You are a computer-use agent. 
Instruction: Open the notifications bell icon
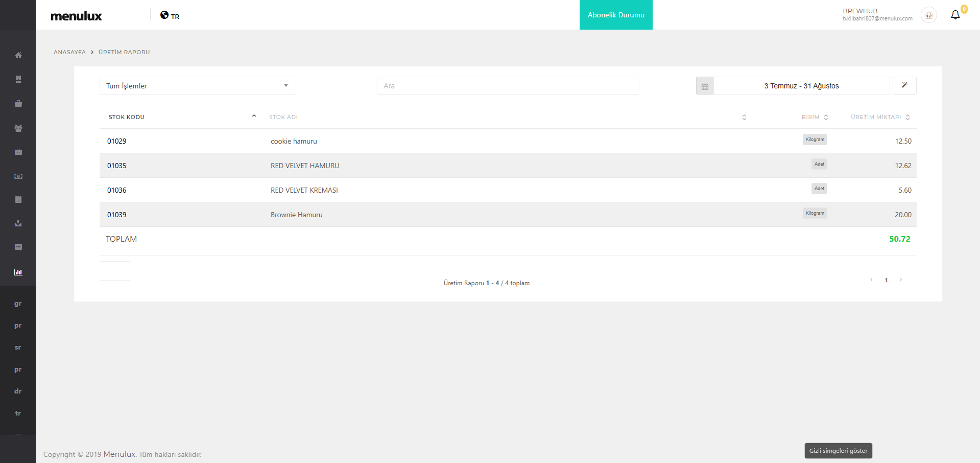(955, 15)
